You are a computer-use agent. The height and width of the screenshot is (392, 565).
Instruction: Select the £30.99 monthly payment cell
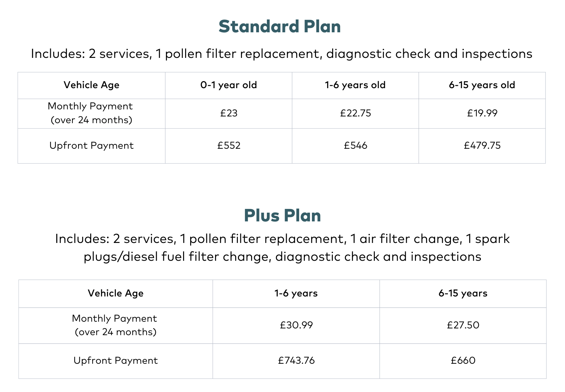tap(296, 325)
